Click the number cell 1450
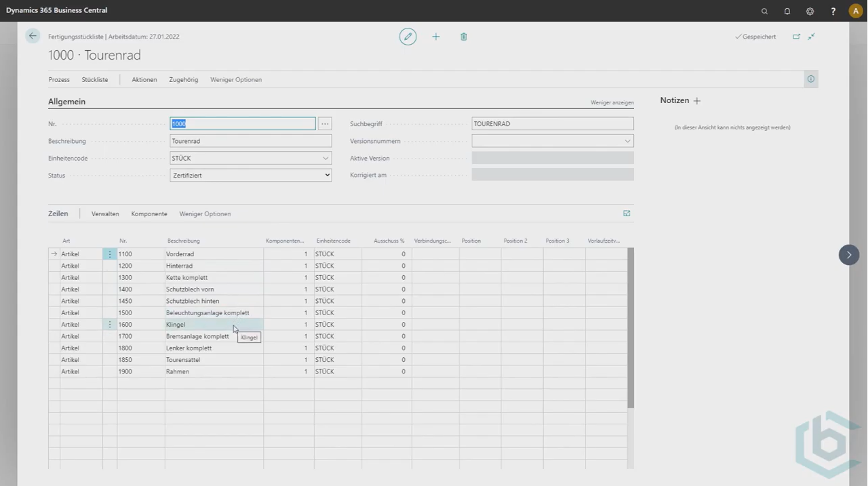The image size is (868, 486). click(x=141, y=301)
